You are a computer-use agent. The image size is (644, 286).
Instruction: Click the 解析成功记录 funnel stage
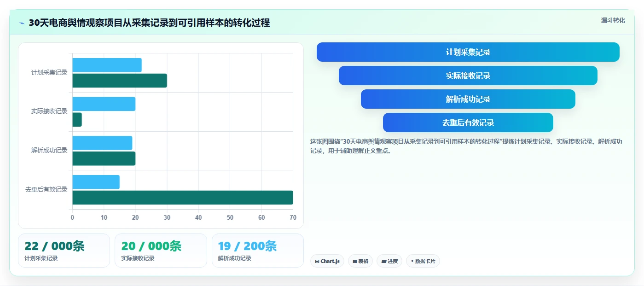click(x=468, y=99)
